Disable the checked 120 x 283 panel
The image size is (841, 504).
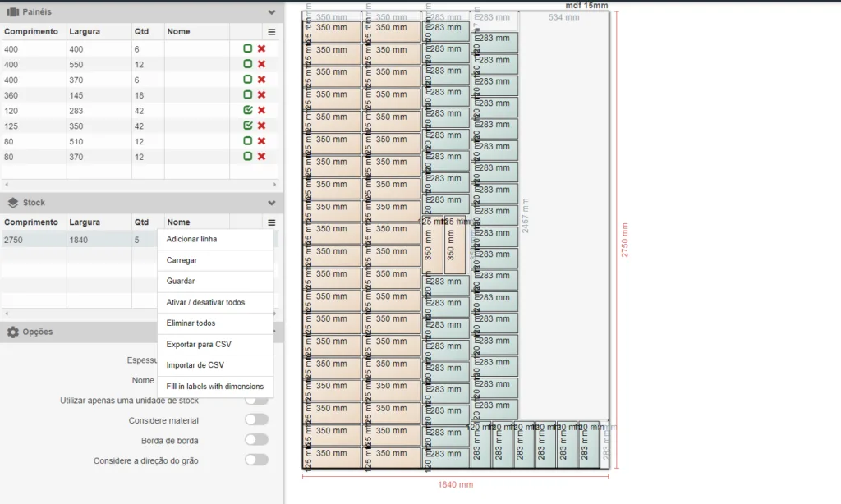tap(247, 110)
